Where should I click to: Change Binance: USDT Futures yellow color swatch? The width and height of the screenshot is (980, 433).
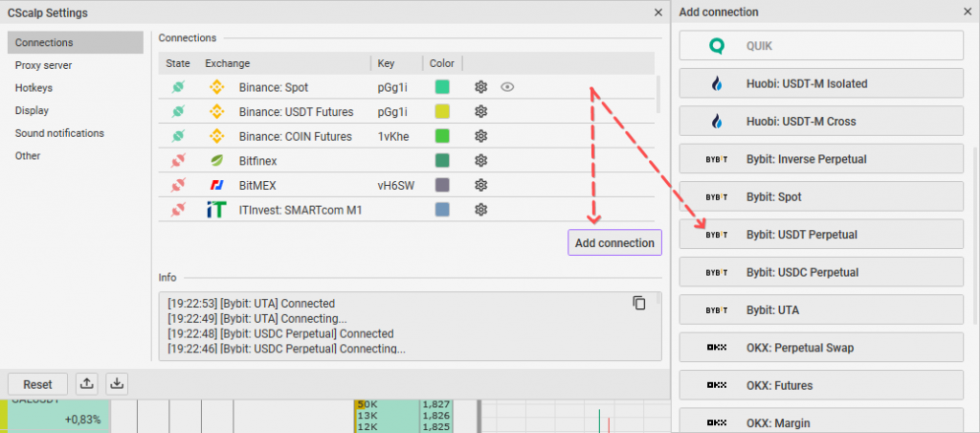click(x=442, y=111)
